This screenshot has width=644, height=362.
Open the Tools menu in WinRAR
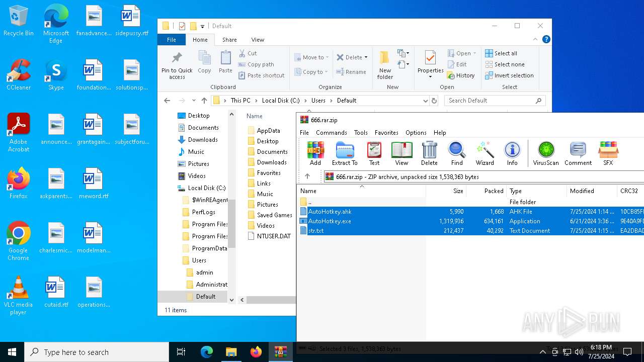click(x=361, y=133)
